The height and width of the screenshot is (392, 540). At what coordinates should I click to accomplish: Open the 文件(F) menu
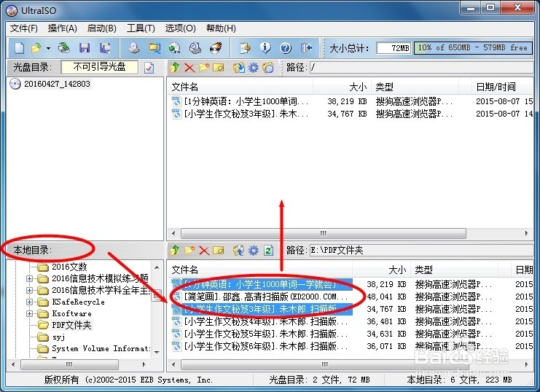pyautogui.click(x=24, y=28)
